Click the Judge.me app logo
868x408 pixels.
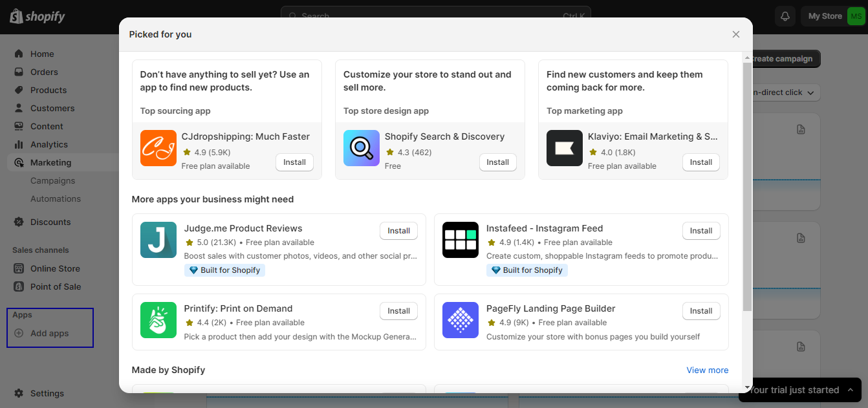click(158, 240)
